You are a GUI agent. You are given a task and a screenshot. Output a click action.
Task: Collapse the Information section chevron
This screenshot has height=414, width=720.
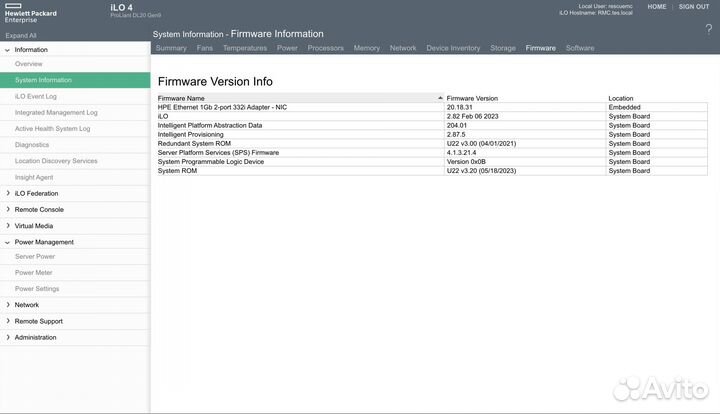[7, 50]
